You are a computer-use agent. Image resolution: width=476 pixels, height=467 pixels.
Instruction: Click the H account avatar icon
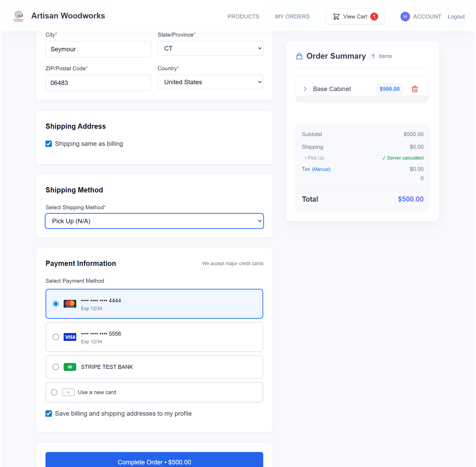click(x=405, y=16)
